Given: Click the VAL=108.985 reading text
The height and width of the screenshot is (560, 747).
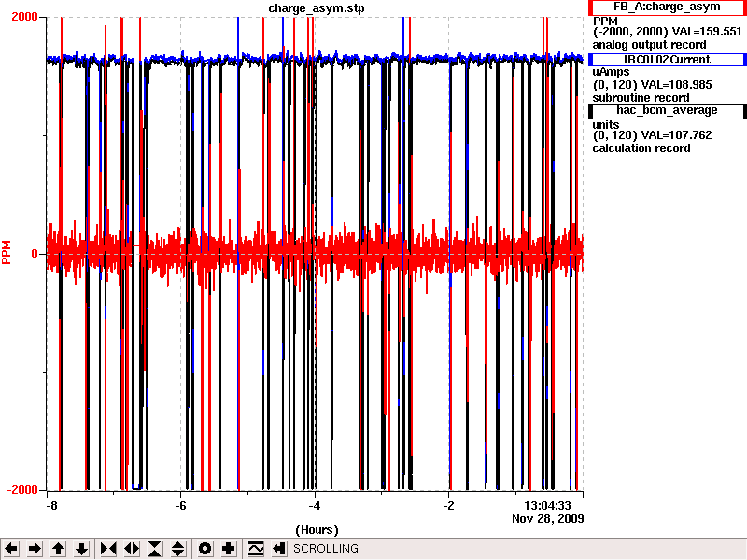Looking at the screenshot, I should 677,85.
